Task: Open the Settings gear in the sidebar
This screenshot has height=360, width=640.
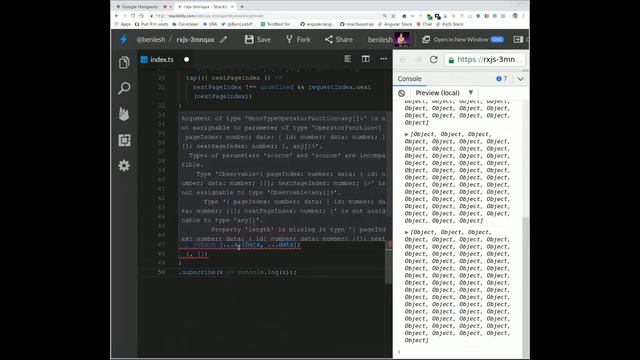Action: click(x=124, y=166)
